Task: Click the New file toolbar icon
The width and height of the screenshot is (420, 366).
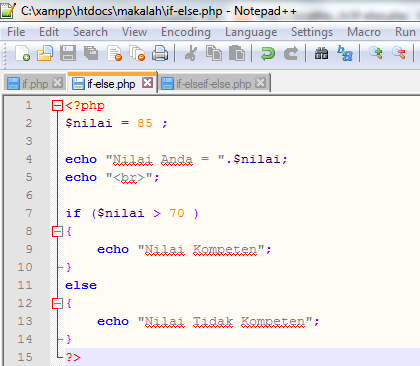Action: [x=23, y=53]
